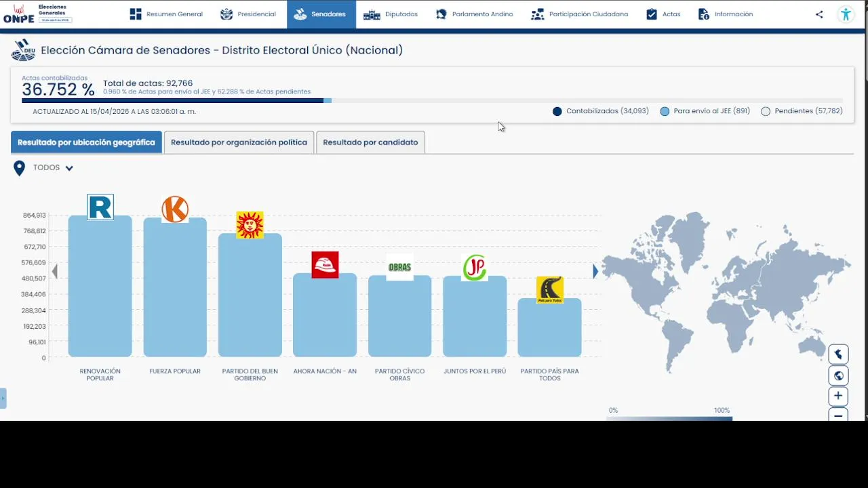Show the world globe map view
Viewport: 868px width, 488px height.
coord(838,375)
